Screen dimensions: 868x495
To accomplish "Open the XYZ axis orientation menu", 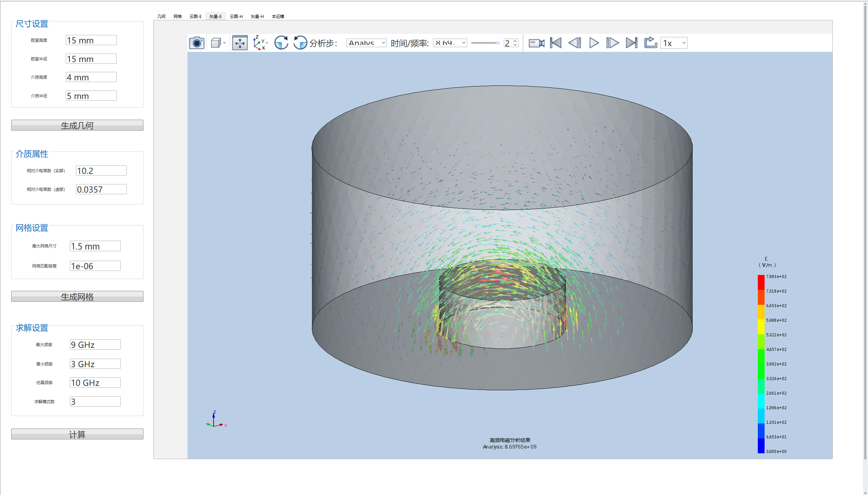I will pyautogui.click(x=260, y=43).
